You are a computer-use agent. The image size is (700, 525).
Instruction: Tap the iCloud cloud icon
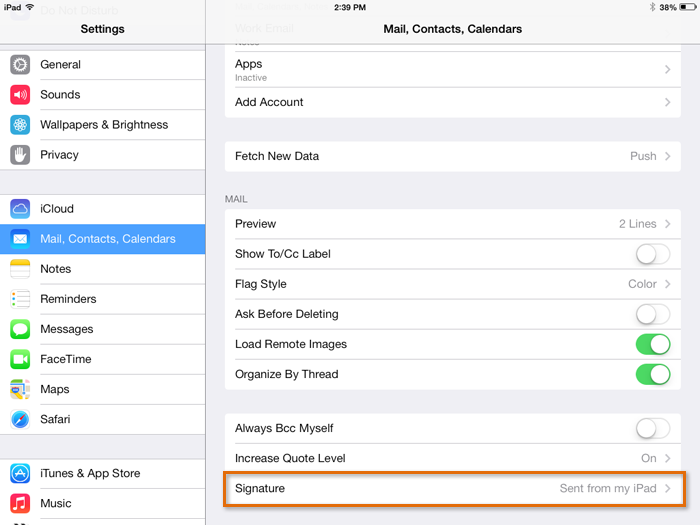[x=20, y=209]
